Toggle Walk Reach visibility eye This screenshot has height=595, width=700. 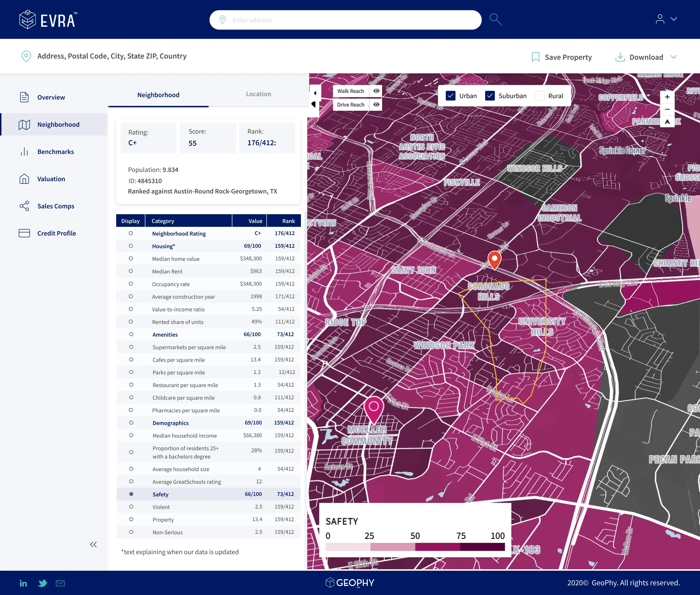[x=376, y=91]
